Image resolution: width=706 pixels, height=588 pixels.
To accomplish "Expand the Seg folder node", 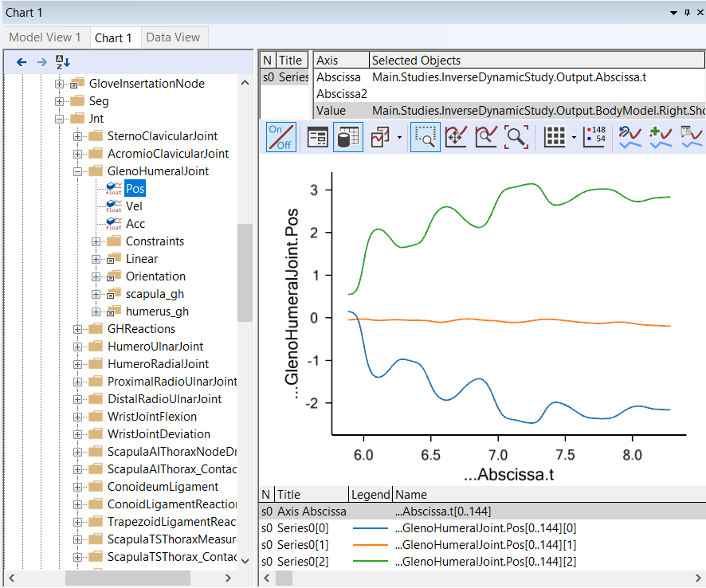I will (59, 101).
